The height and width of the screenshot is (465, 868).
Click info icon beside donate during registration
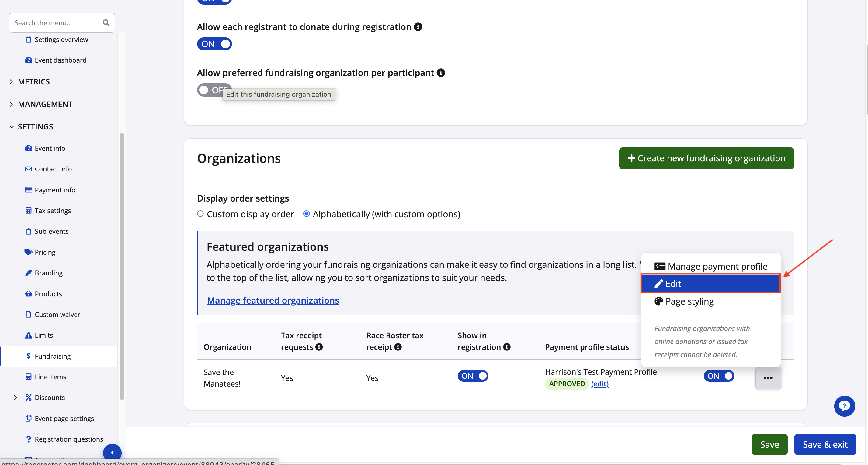418,27
